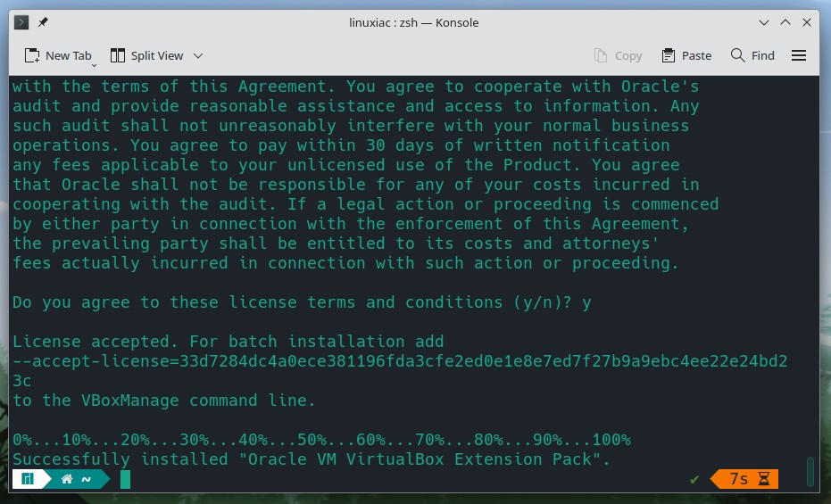Open a New Tab
The image size is (831, 504).
click(58, 55)
